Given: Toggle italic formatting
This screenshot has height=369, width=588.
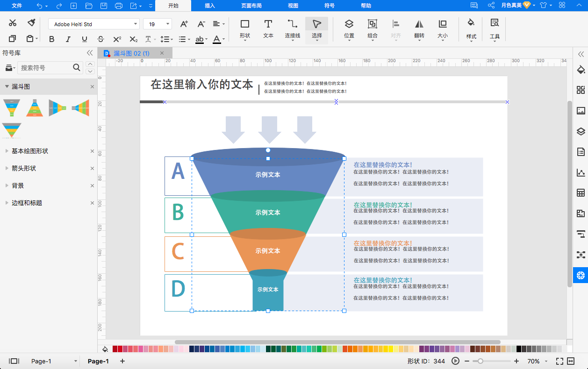Looking at the screenshot, I should pos(68,39).
